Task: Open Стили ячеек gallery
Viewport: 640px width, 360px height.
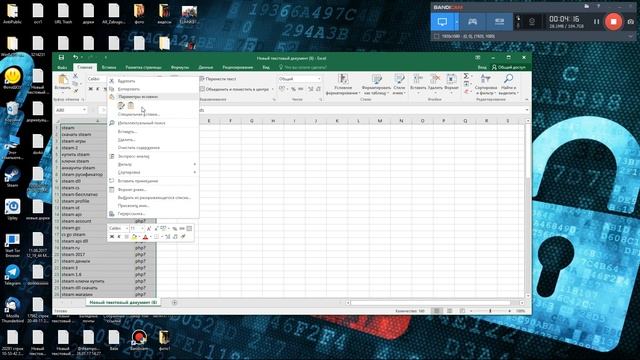Action: tap(399, 84)
